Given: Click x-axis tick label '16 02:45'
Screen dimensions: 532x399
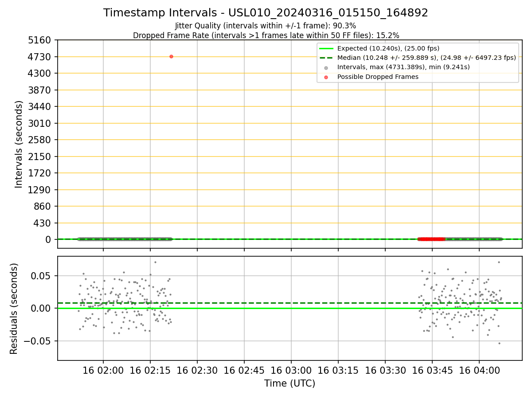Looking at the screenshot, I should pos(244,371).
